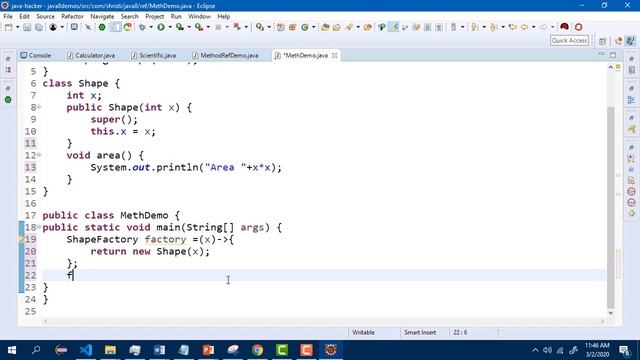The width and height of the screenshot is (640, 360).
Task: Open the terminal icon in the toolbar
Action: pos(74,27)
